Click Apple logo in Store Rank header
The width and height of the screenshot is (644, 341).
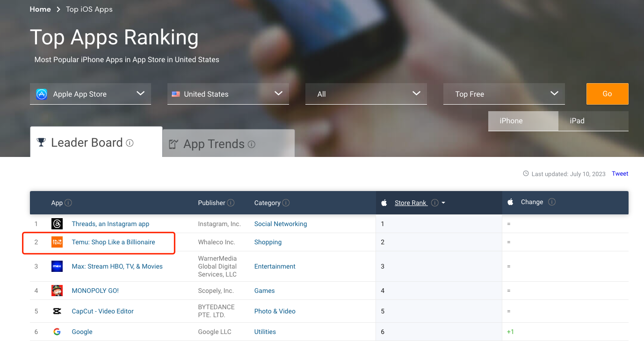[x=384, y=202]
